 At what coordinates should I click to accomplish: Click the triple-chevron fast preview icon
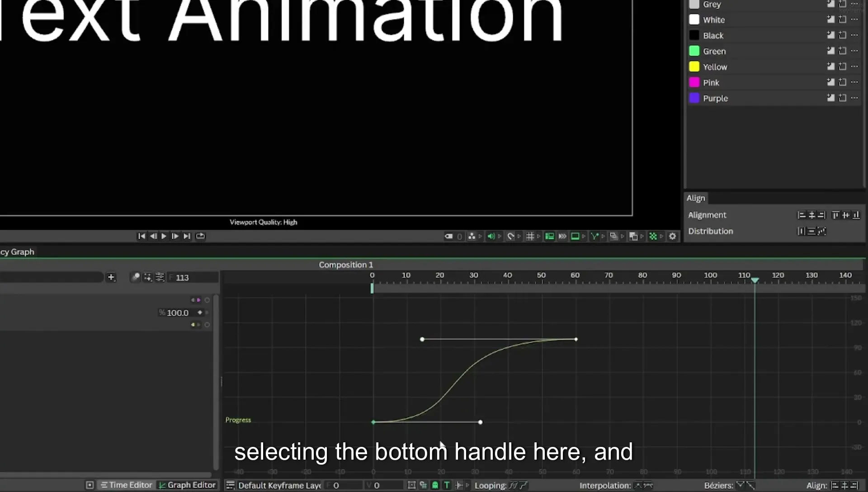click(562, 236)
